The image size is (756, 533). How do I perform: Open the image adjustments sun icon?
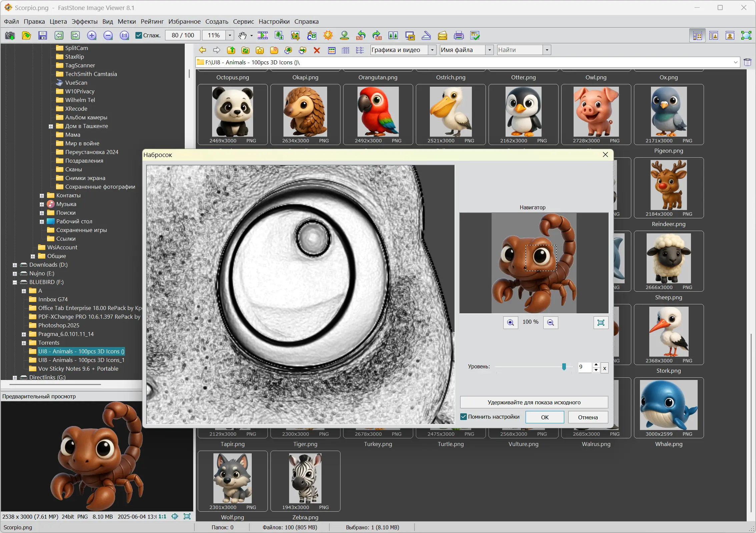(327, 35)
